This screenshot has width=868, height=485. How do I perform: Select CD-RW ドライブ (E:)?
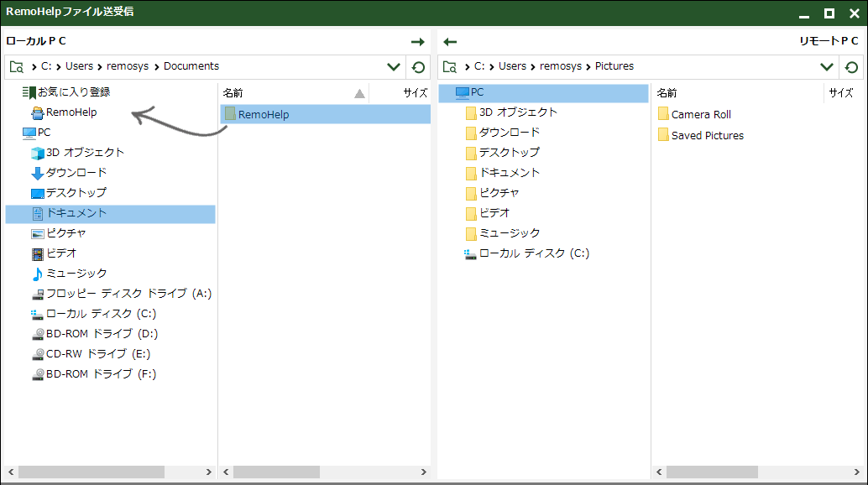92,354
